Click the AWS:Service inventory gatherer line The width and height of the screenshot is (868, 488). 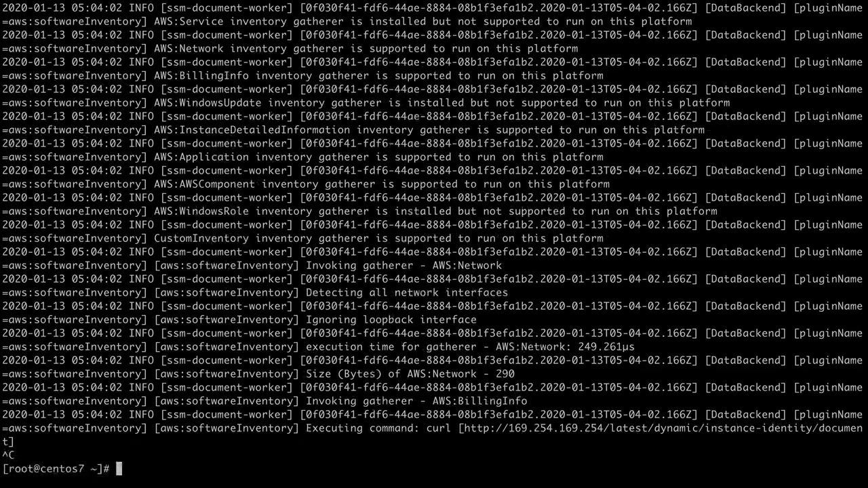pyautogui.click(x=422, y=21)
